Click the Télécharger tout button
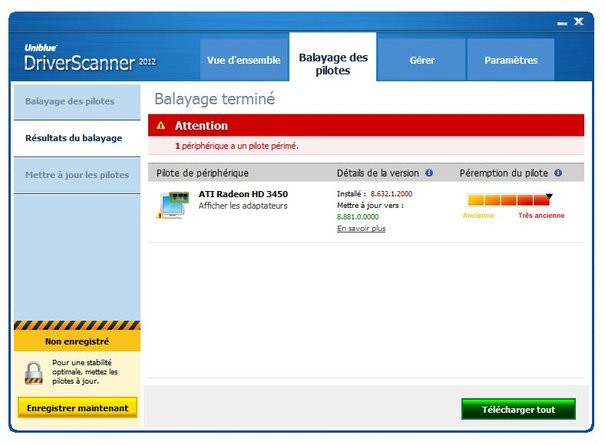605x445 pixels. pyautogui.click(x=518, y=409)
